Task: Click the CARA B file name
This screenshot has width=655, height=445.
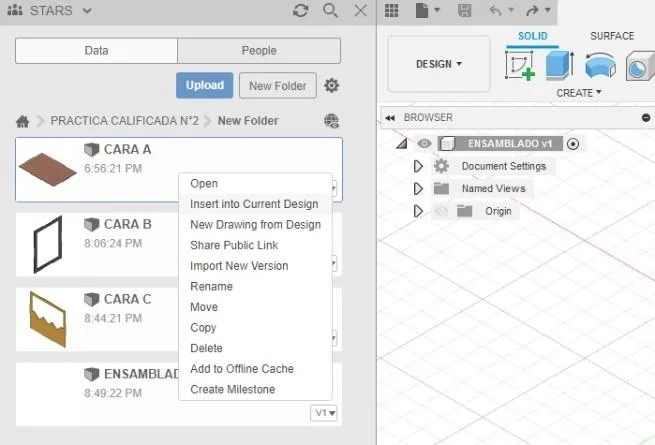Action: pyautogui.click(x=127, y=224)
